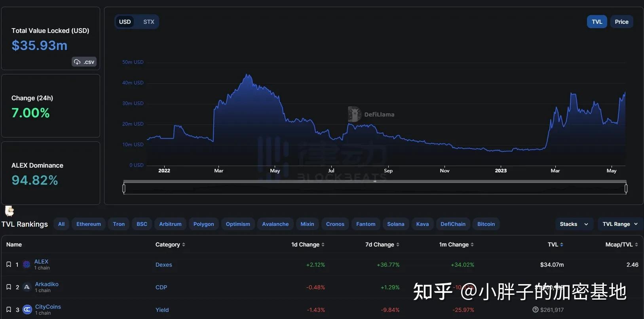Open the Stacks chain dropdown
Viewport: 644px width, 319px height.
[574, 224]
